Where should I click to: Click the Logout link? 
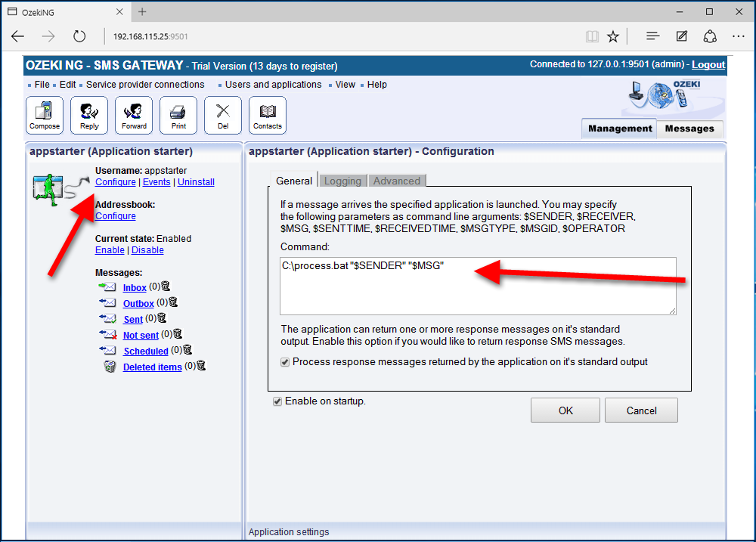[708, 65]
